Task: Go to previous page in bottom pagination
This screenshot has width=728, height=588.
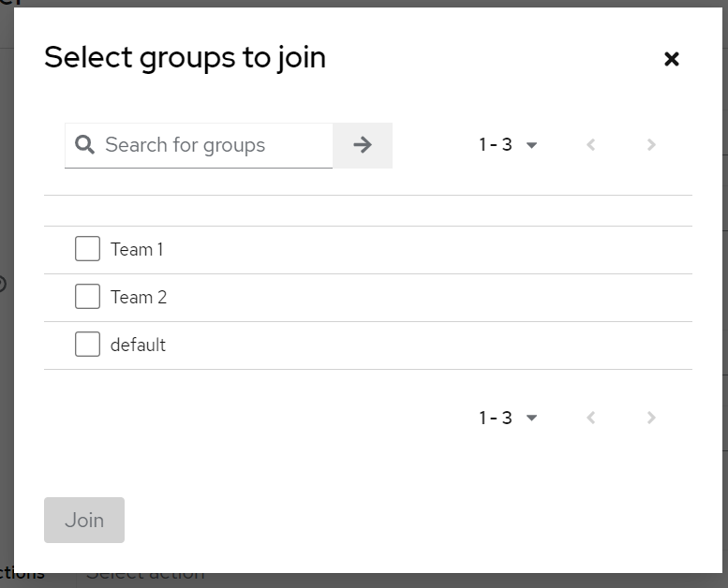Action: 591,418
